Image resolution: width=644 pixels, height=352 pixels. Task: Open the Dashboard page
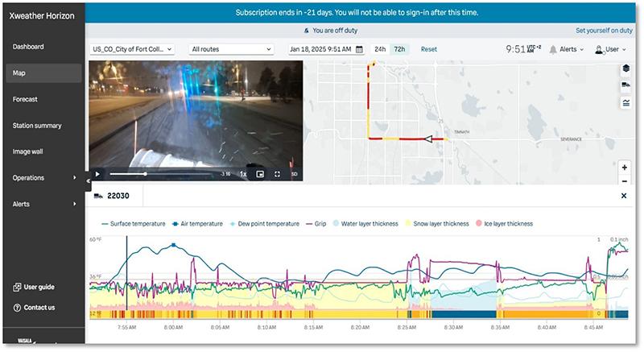(x=28, y=47)
